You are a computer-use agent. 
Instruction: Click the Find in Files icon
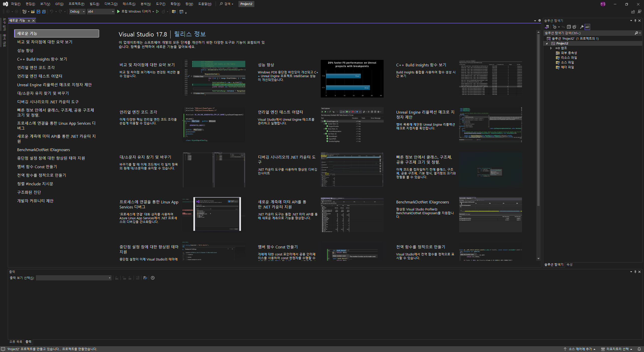pyautogui.click(x=174, y=12)
